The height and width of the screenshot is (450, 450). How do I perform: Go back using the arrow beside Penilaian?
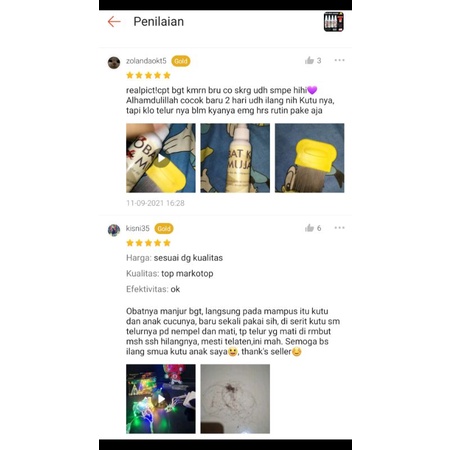pyautogui.click(x=114, y=22)
